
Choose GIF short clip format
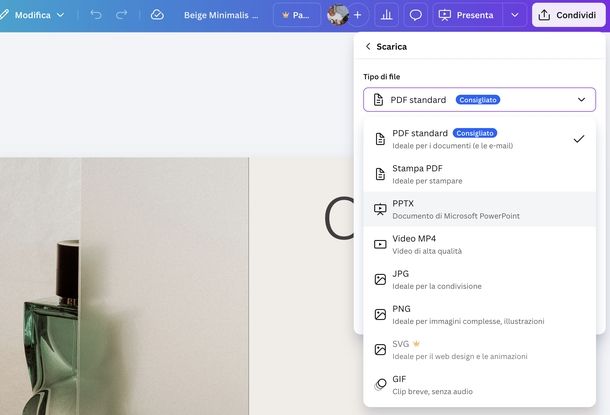pos(479,385)
